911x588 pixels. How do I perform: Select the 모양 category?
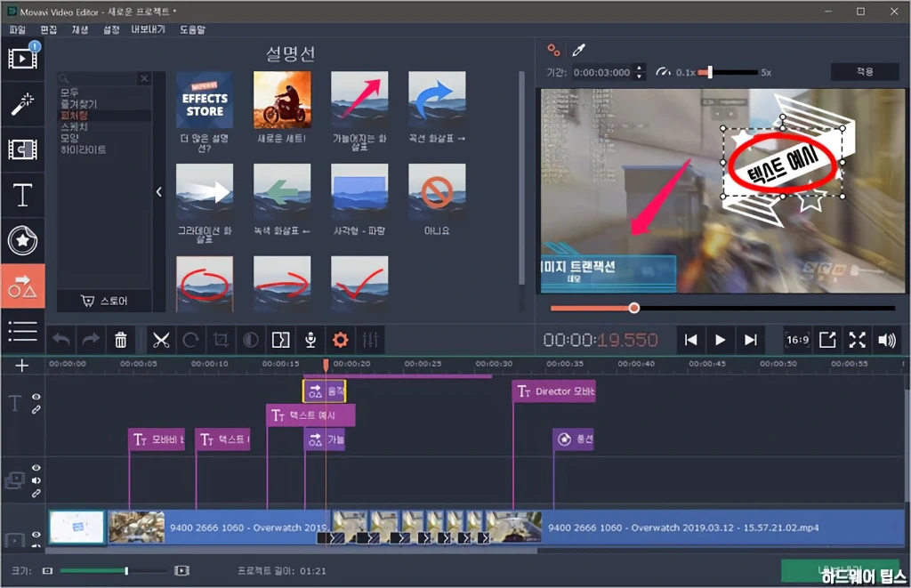pyautogui.click(x=69, y=138)
